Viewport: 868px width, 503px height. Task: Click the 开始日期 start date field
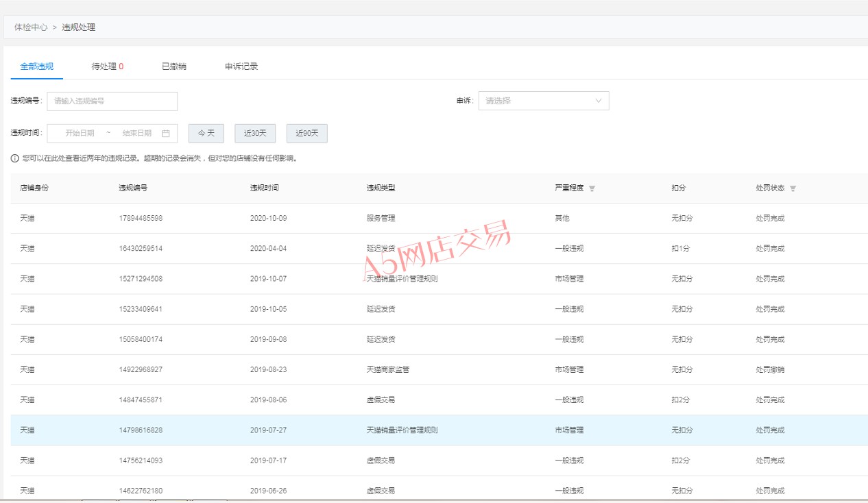pyautogui.click(x=80, y=133)
